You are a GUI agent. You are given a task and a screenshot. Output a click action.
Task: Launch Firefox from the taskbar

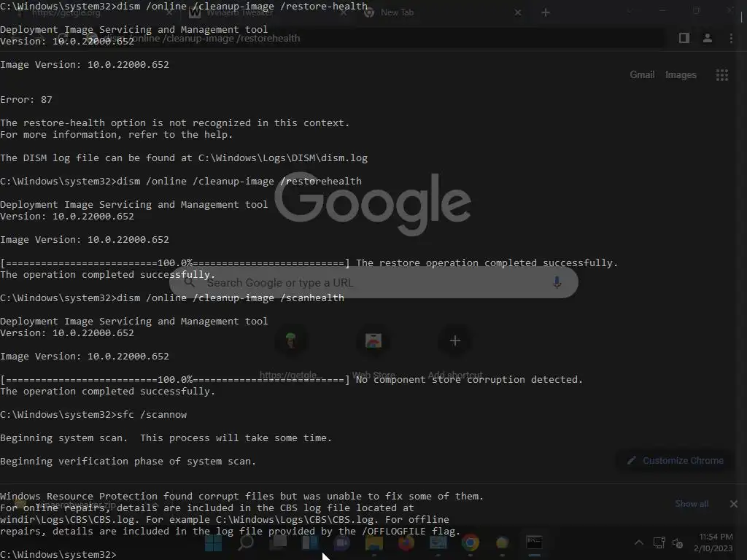coord(406,542)
